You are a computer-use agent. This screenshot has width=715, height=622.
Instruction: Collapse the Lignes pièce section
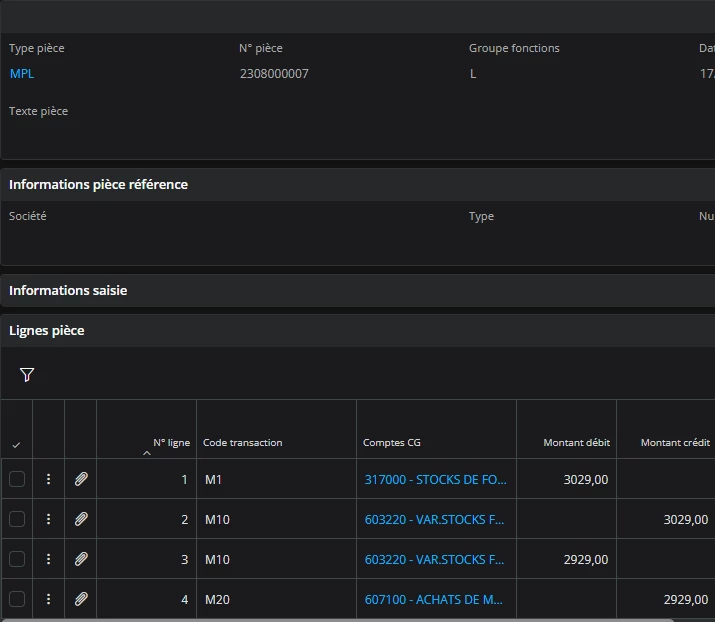click(47, 330)
